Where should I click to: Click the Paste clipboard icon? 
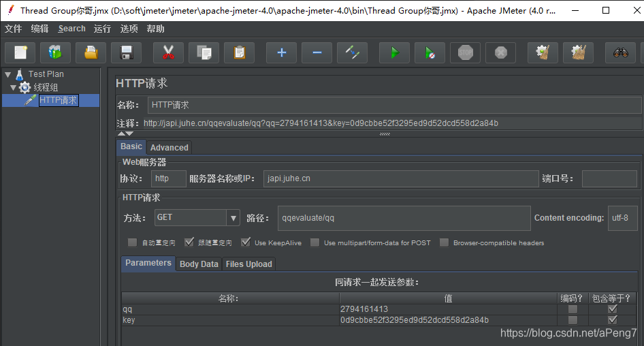click(x=239, y=52)
